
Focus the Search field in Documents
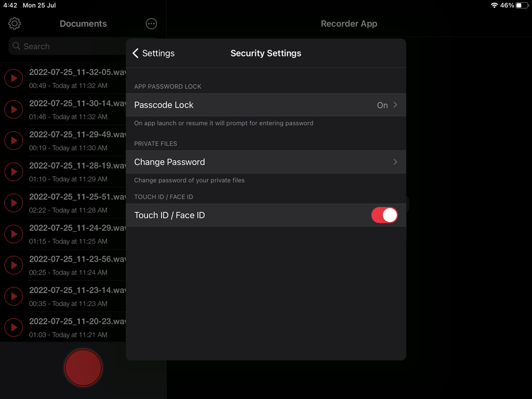point(68,46)
